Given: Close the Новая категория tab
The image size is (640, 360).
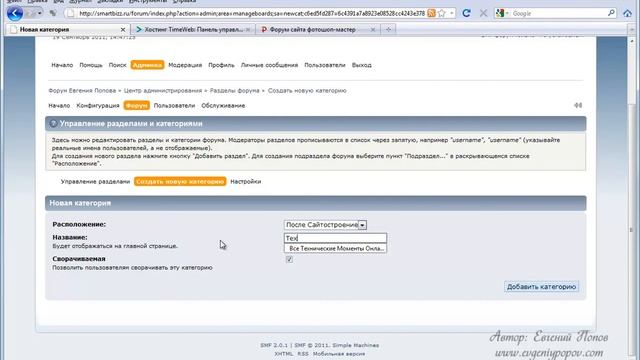Looking at the screenshot, I should [x=123, y=29].
